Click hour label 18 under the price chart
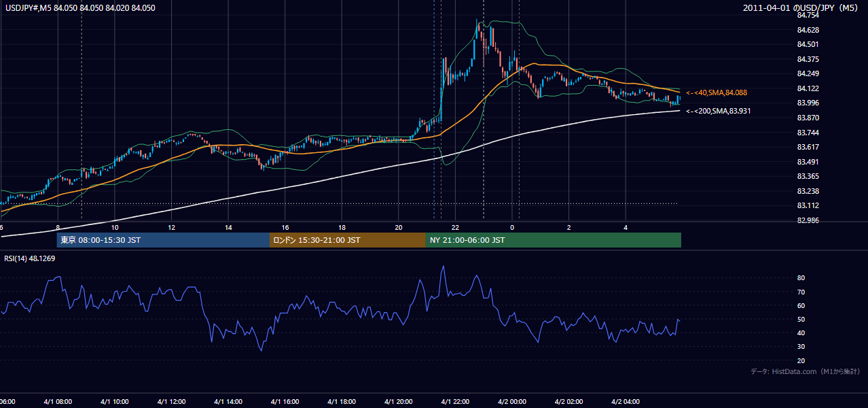This screenshot has height=408, width=868. [x=342, y=228]
